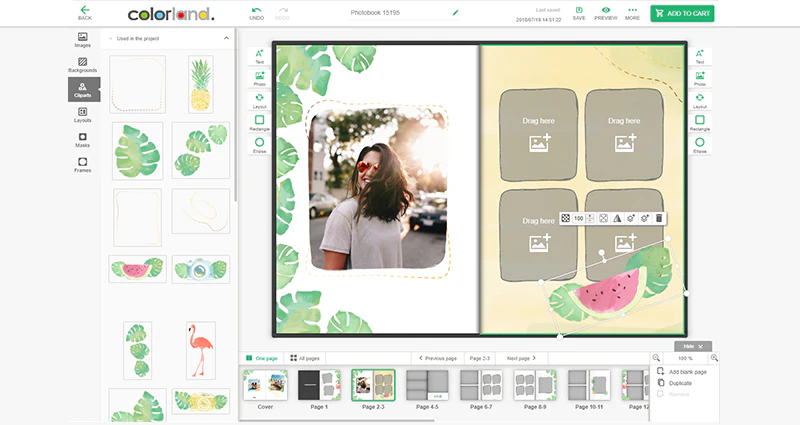Click the ADD TO CART button
Viewport: 800px width, 425px height.
(682, 13)
